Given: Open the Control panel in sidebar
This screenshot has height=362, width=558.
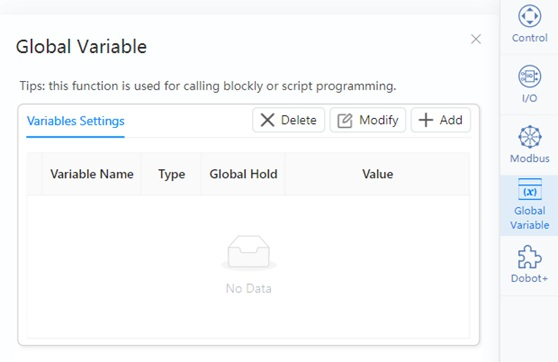Looking at the screenshot, I should [x=530, y=24].
